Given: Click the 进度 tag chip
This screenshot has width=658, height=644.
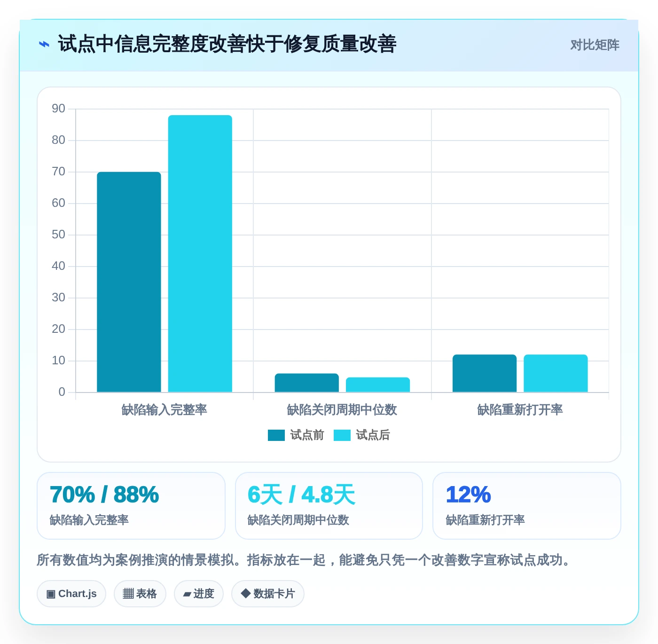Looking at the screenshot, I should click(199, 594).
